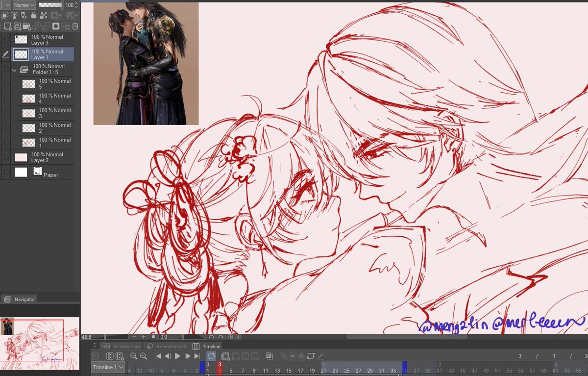Click the Lock Layer padlock icon
The height and width of the screenshot is (376, 588).
(34, 16)
